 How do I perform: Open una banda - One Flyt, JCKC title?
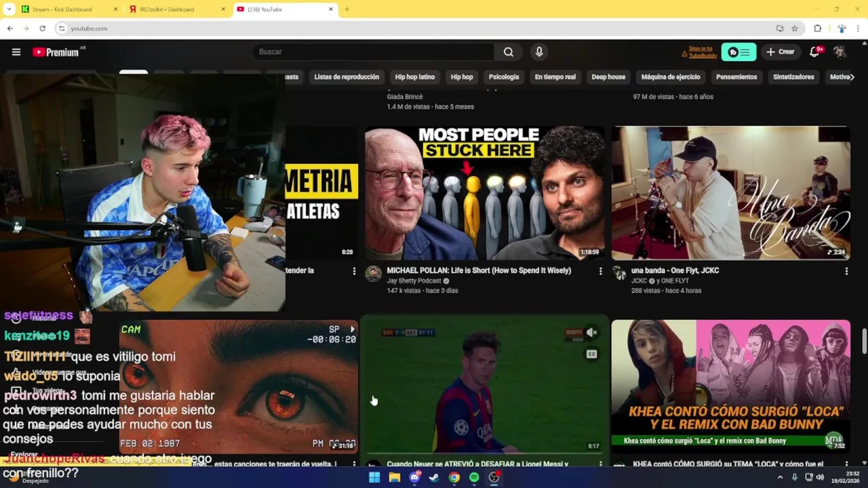coord(675,270)
